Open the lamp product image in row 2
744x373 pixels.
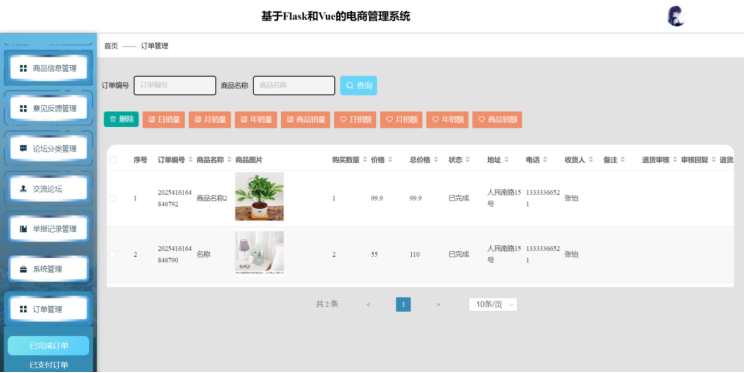(259, 252)
